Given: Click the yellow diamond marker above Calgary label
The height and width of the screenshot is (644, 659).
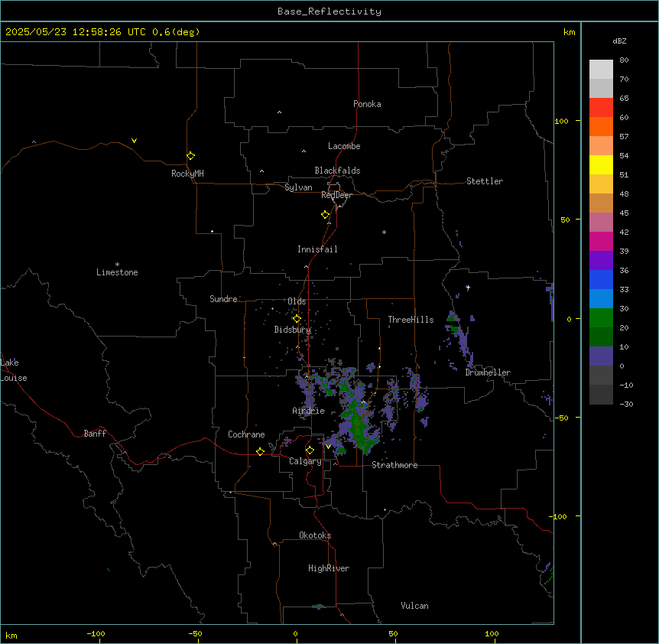Looking at the screenshot, I should [310, 450].
